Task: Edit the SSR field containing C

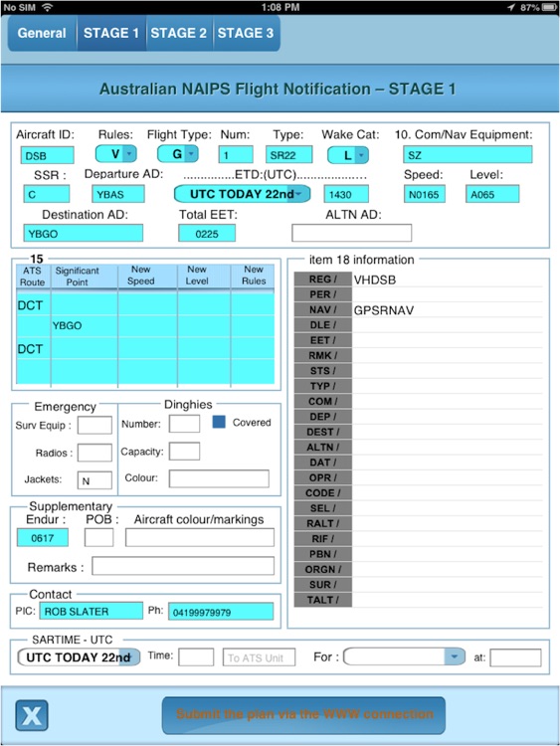Action: [x=47, y=194]
